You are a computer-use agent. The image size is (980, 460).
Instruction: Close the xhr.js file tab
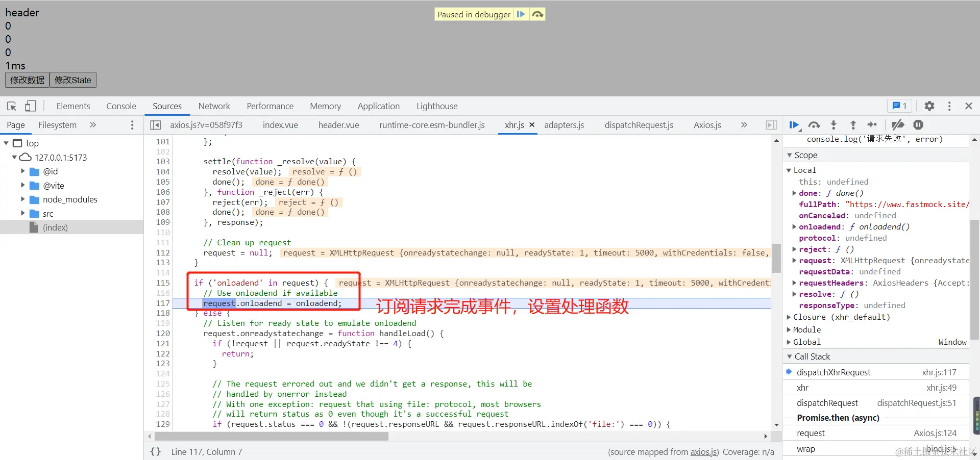pos(532,124)
